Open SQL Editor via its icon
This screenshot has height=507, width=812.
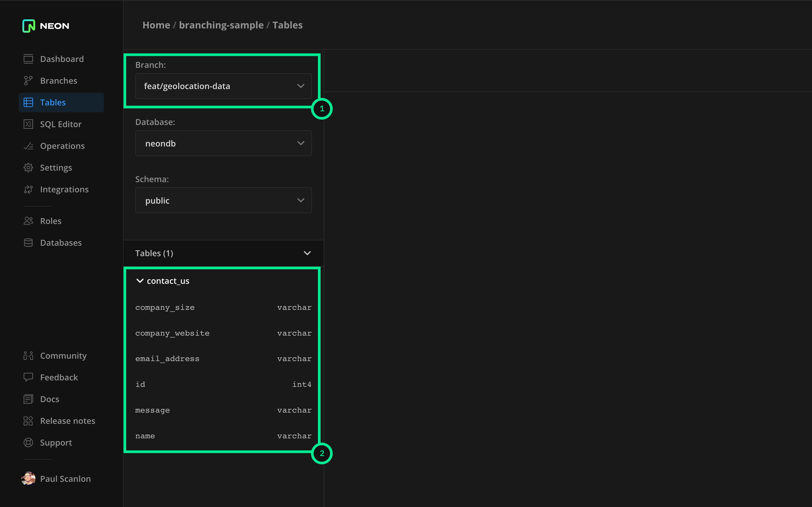[28, 124]
